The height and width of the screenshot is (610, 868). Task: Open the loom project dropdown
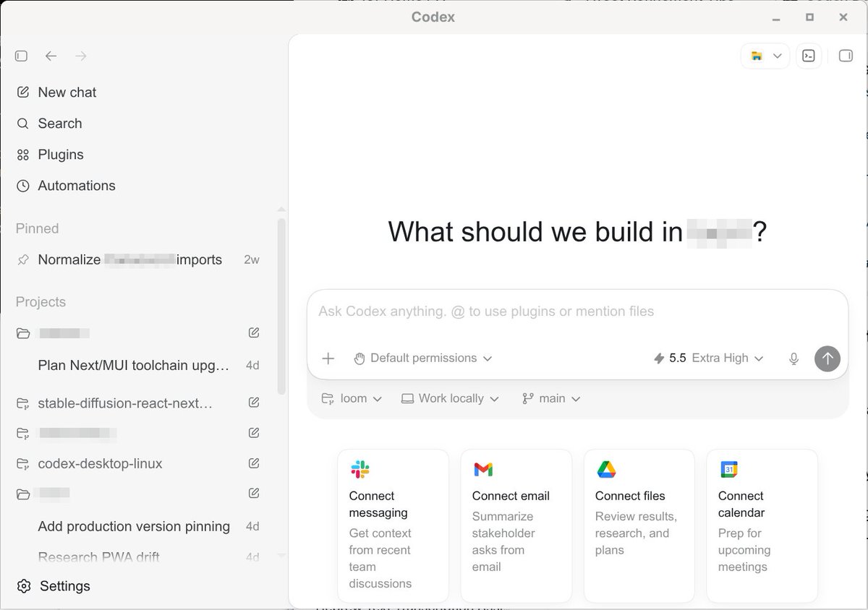point(352,398)
